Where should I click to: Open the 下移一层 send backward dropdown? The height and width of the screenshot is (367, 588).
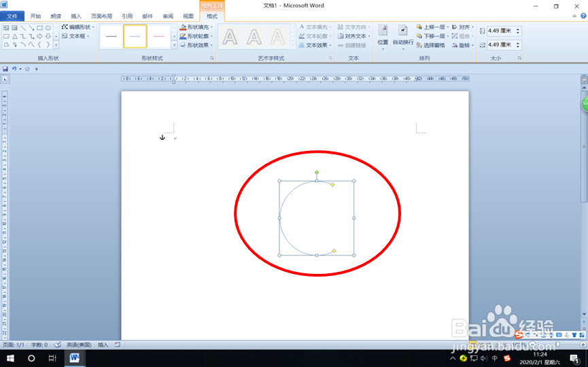(x=432, y=36)
